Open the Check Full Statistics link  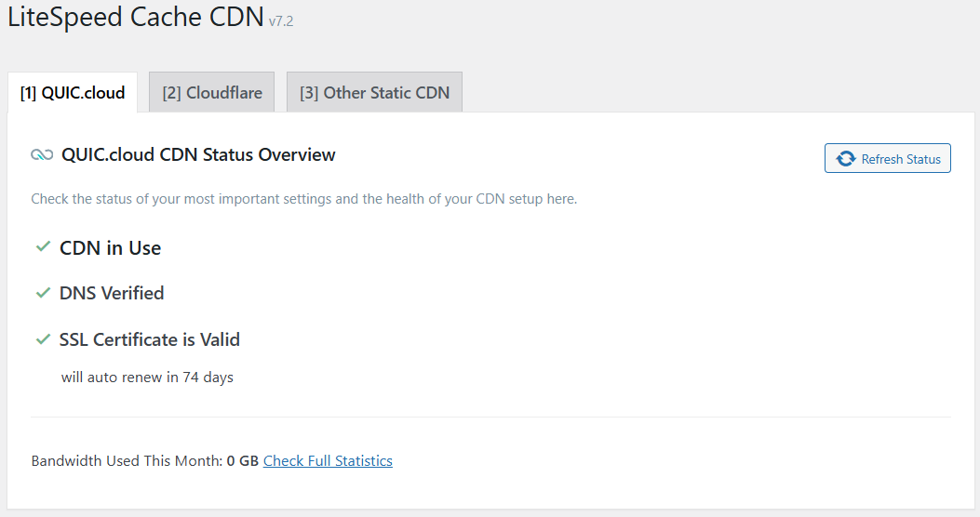point(328,461)
